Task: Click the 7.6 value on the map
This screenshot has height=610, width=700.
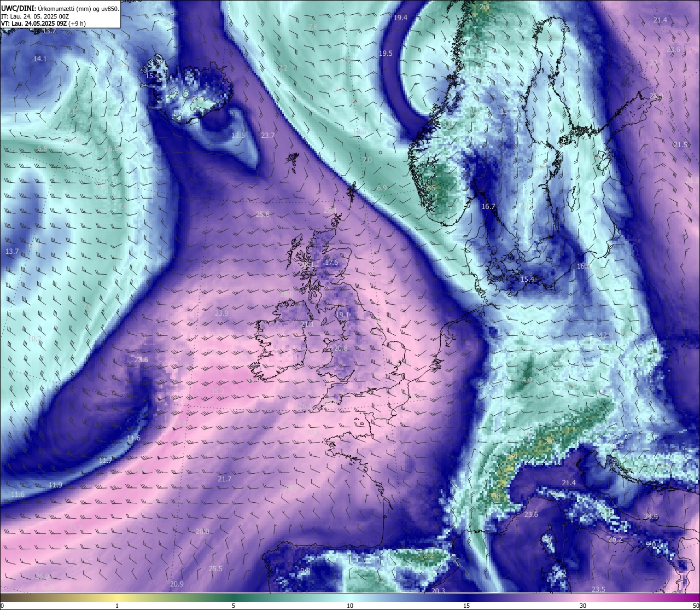Action: click(312, 27)
